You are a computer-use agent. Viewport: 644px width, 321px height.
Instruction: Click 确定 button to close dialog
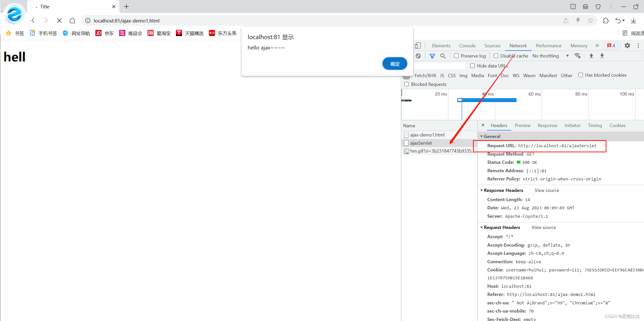click(394, 63)
